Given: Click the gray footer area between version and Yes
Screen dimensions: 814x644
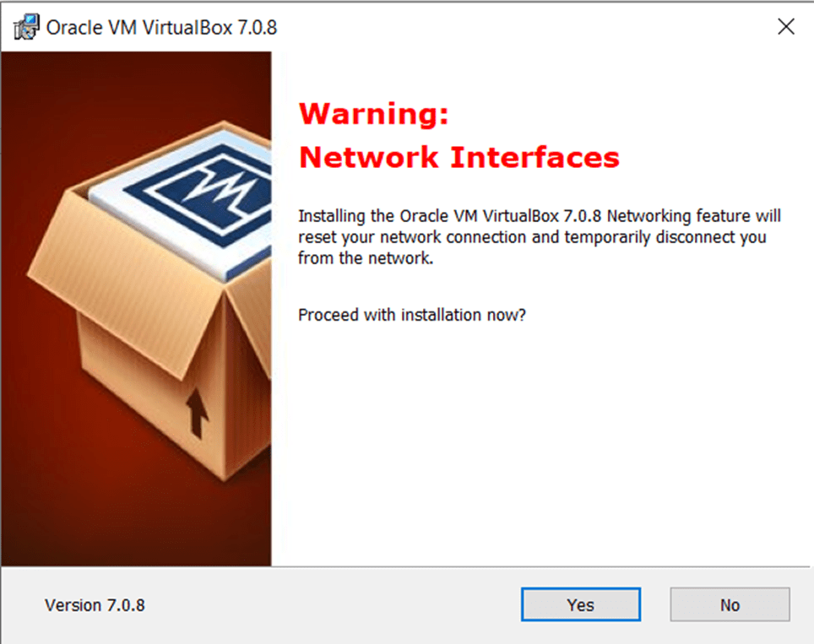Looking at the screenshot, I should [338, 605].
